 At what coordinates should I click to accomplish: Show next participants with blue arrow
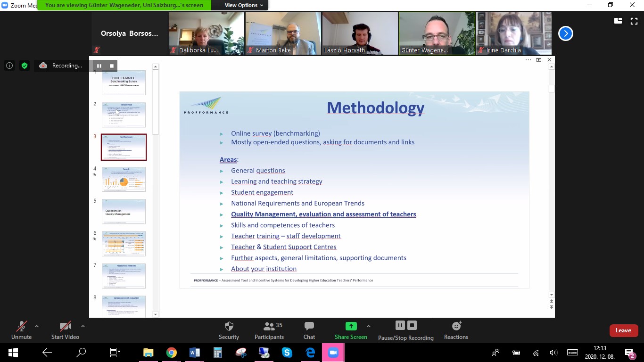(x=565, y=33)
